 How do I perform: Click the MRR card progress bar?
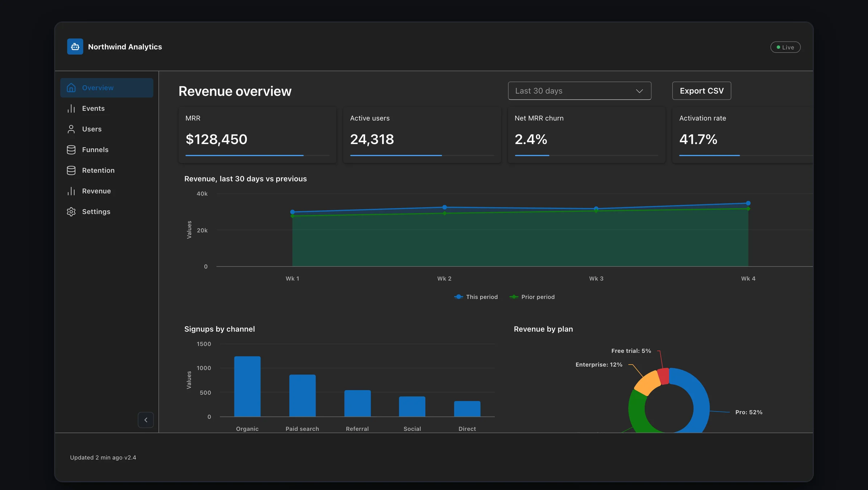point(258,155)
